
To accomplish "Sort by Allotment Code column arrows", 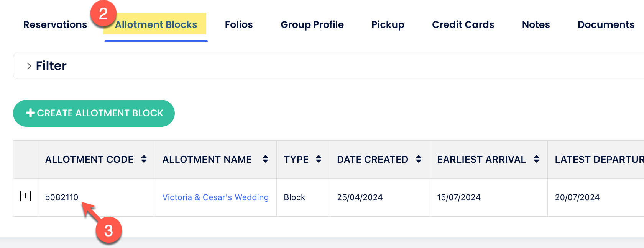I will click(x=144, y=159).
